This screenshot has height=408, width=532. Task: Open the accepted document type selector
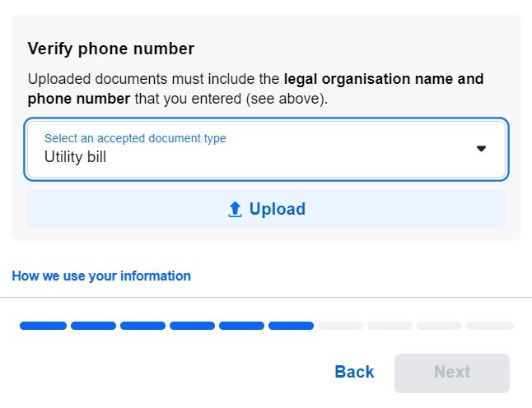(266, 149)
